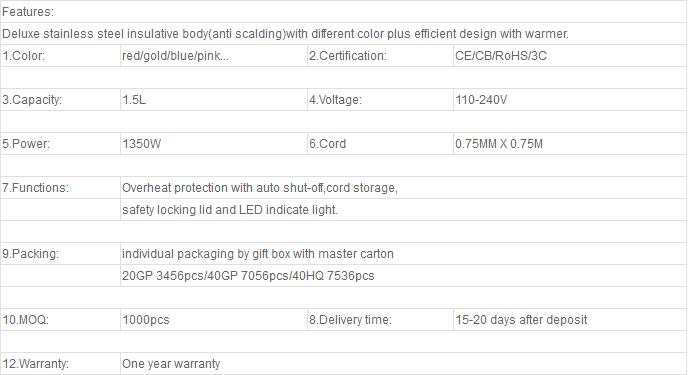Click the 2.Certification label
Viewport: 688px width, 375px height.
[348, 56]
